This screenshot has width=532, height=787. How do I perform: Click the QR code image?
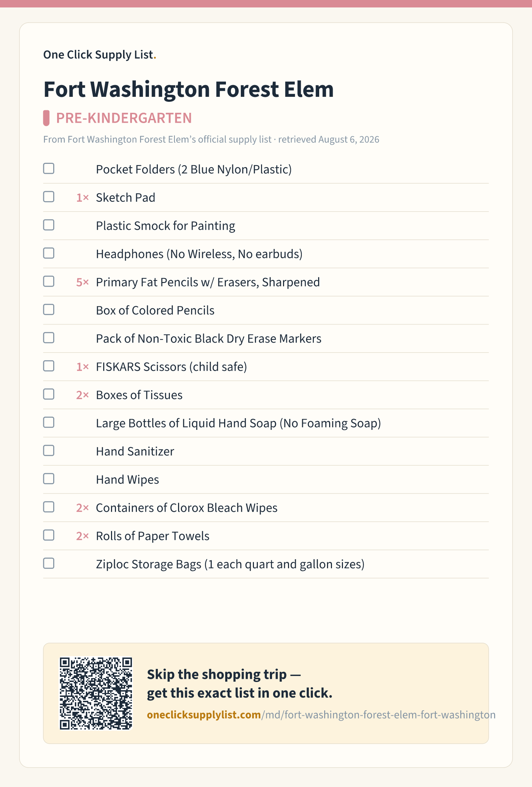(96, 693)
